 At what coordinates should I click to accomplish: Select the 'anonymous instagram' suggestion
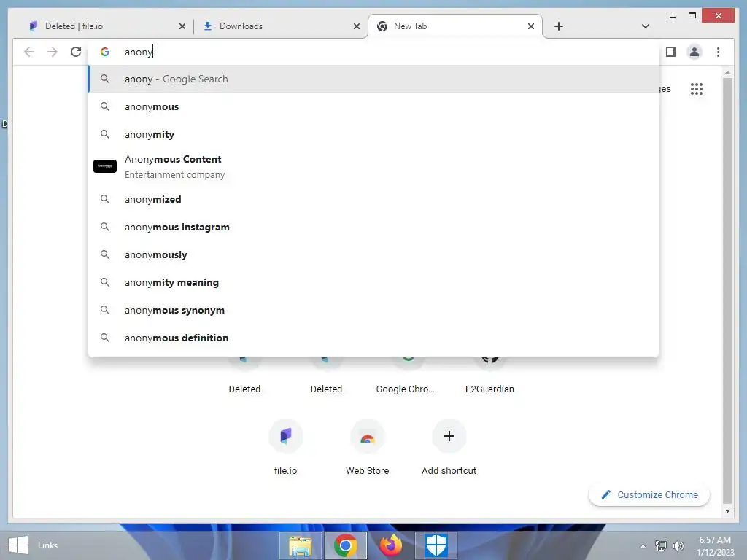point(373,227)
